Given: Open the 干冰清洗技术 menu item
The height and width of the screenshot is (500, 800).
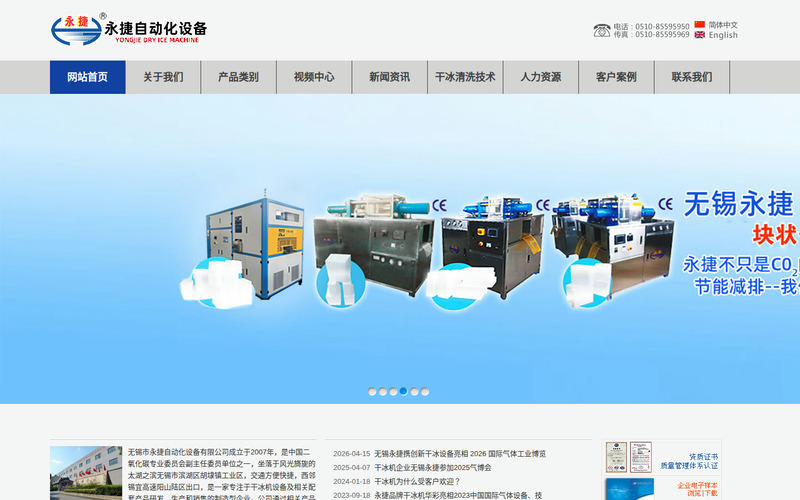Looking at the screenshot, I should 465,77.
